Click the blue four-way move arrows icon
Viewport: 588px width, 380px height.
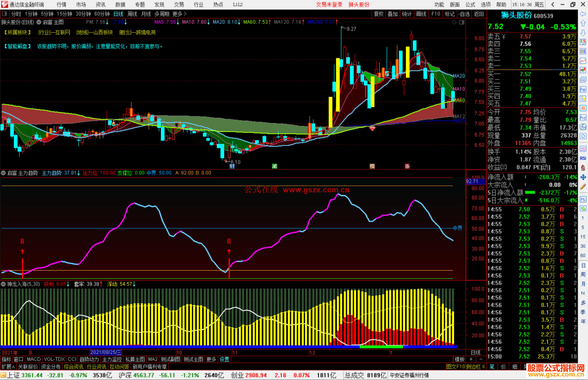click(x=583, y=177)
